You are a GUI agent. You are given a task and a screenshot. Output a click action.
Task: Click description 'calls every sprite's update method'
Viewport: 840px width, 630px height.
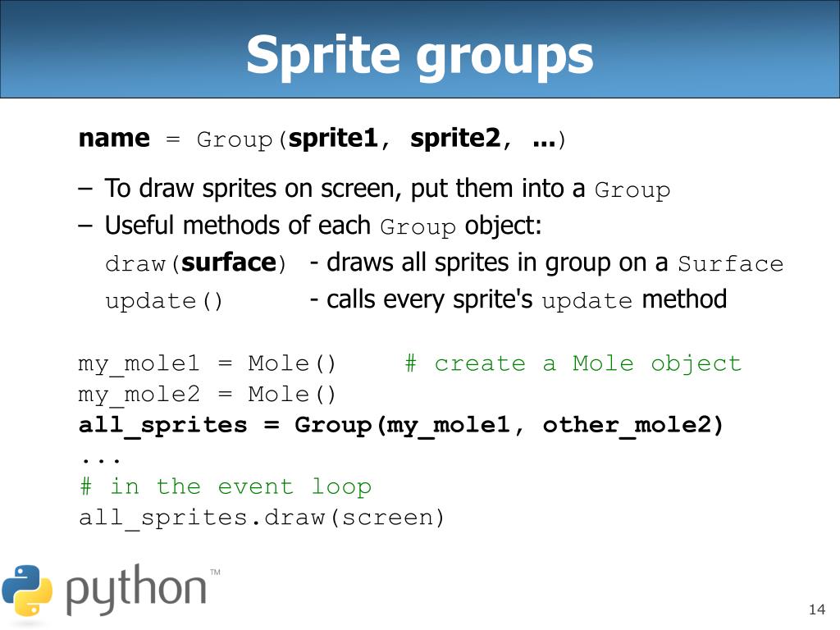point(518,299)
